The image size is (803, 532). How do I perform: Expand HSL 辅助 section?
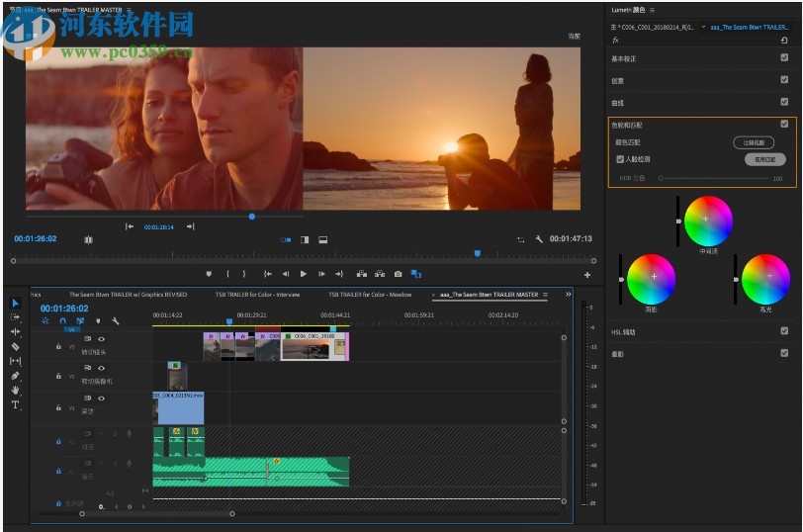coord(623,332)
